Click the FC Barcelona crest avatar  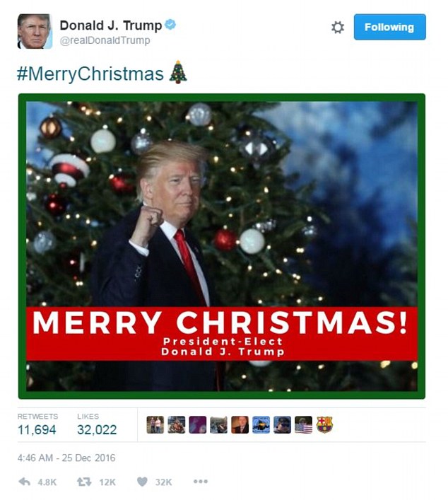point(324,425)
